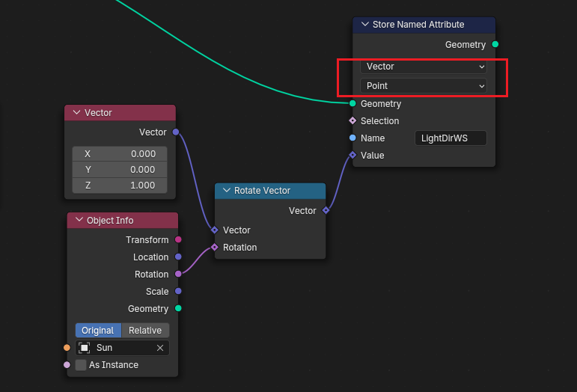Screen dimensions: 577x392
Task: Click the X value field in Vector node
Action: click(120, 153)
